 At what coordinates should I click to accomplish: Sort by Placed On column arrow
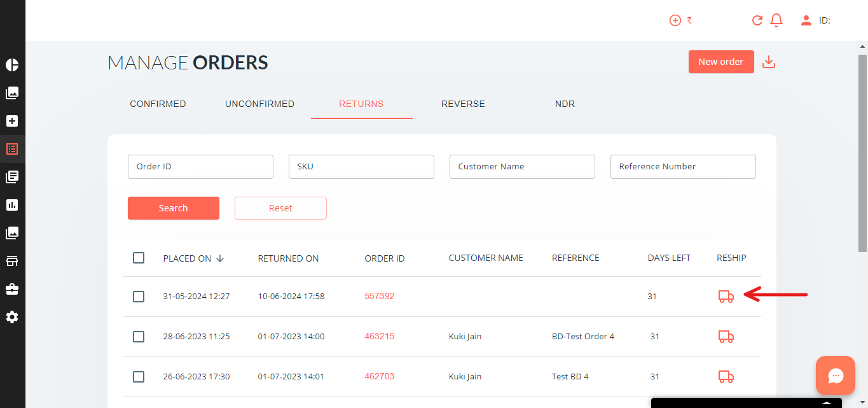[x=220, y=258]
